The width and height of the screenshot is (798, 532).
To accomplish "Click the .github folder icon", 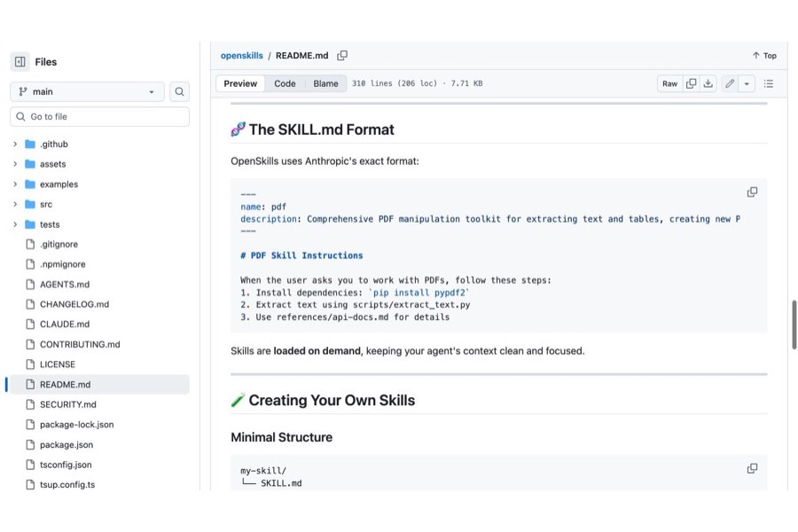I will tap(30, 144).
